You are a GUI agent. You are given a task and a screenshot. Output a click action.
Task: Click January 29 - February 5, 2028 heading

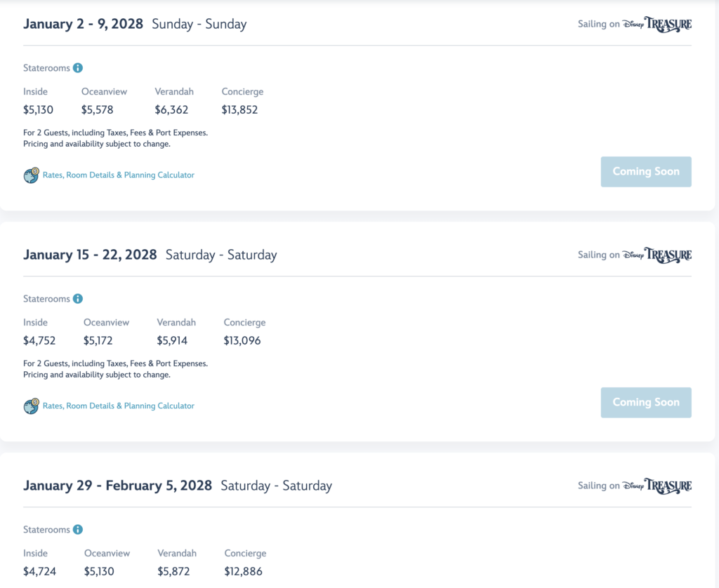117,486
